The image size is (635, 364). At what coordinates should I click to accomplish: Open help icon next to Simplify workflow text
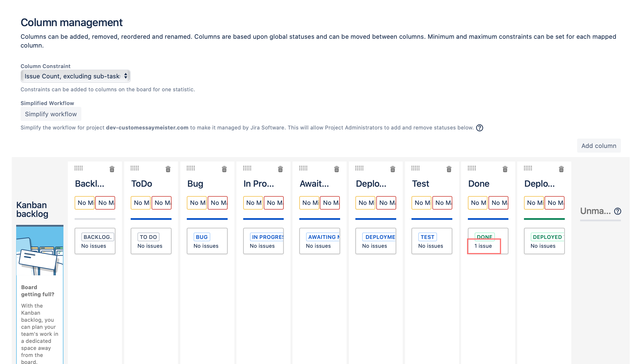pyautogui.click(x=479, y=128)
